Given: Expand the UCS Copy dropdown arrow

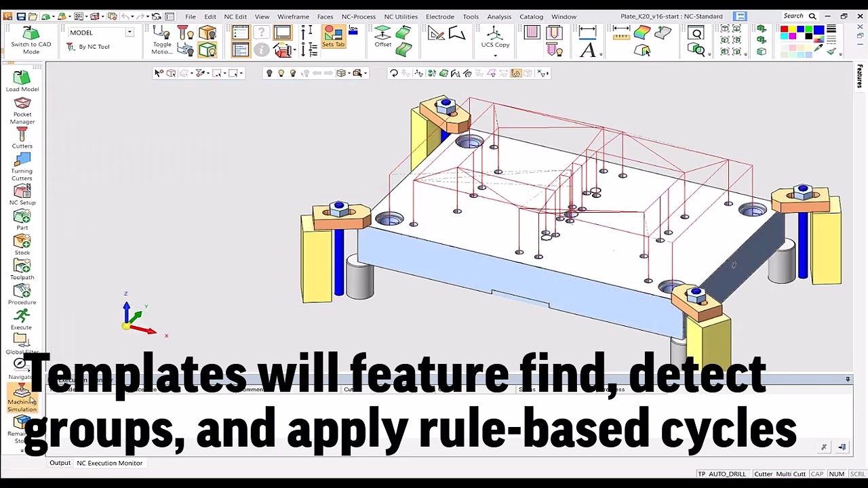Looking at the screenshot, I should pyautogui.click(x=495, y=56).
